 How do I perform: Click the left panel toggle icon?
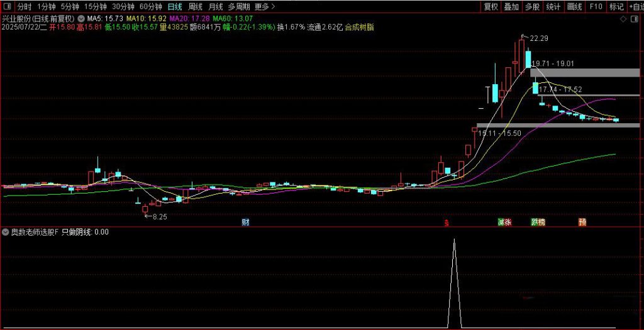coord(7,7)
